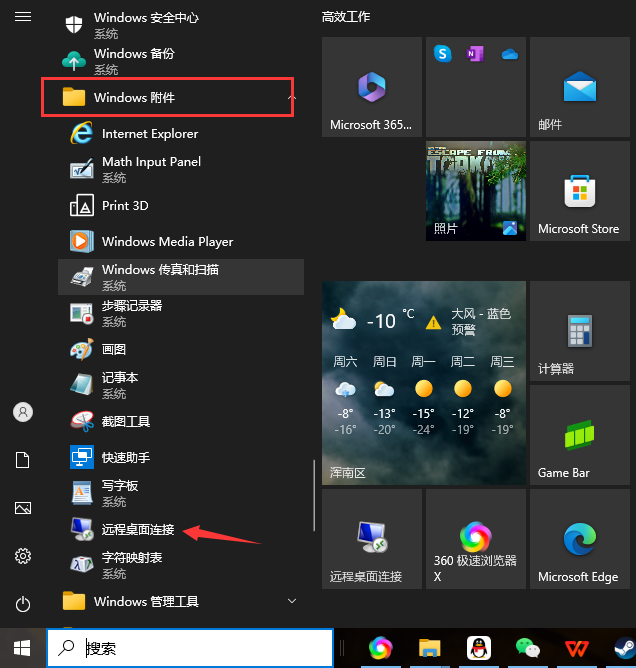
Task: Expand the start menu hamburger navigation
Action: click(x=23, y=17)
